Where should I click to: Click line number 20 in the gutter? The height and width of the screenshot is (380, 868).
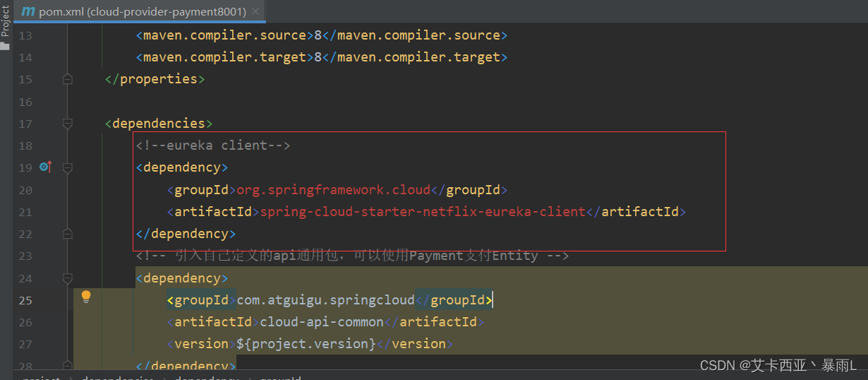click(25, 189)
